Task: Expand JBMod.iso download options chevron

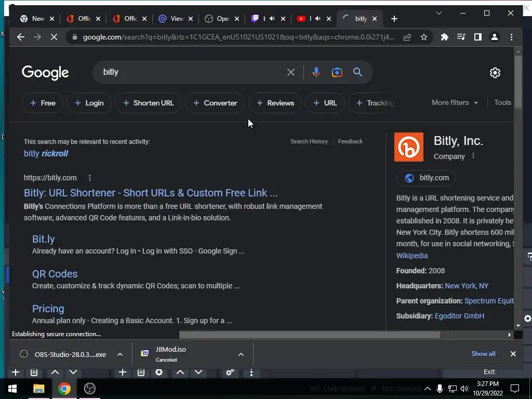Action: (241, 354)
